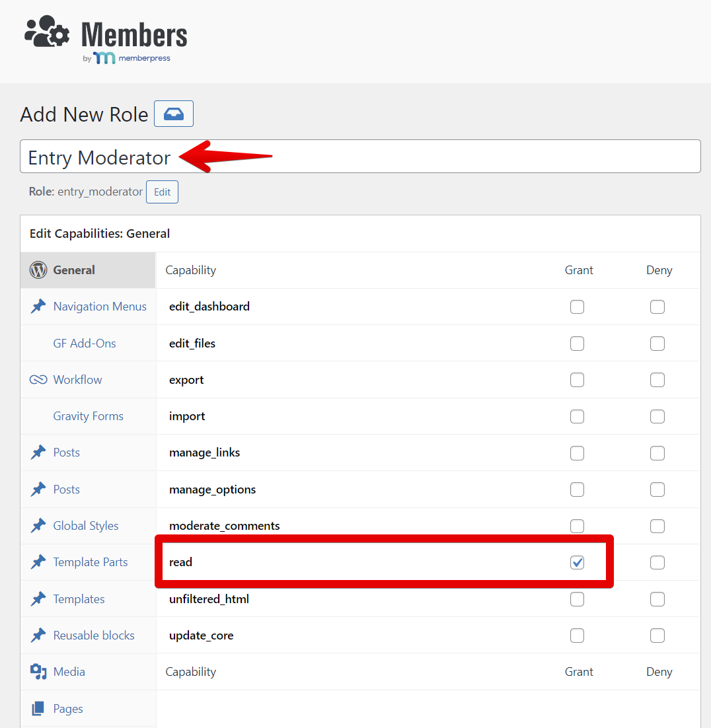711x728 pixels.
Task: Uncheck the Grant checkbox for read
Action: pyautogui.click(x=578, y=562)
